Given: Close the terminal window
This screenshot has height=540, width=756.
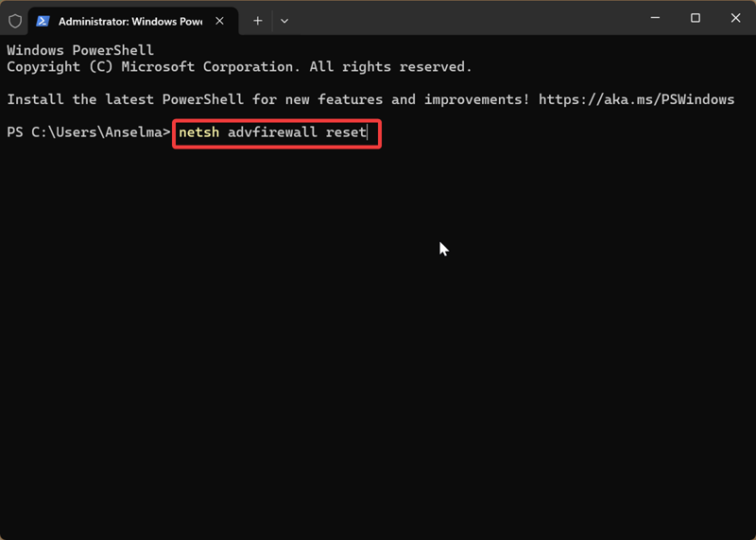Looking at the screenshot, I should pyautogui.click(x=736, y=18).
